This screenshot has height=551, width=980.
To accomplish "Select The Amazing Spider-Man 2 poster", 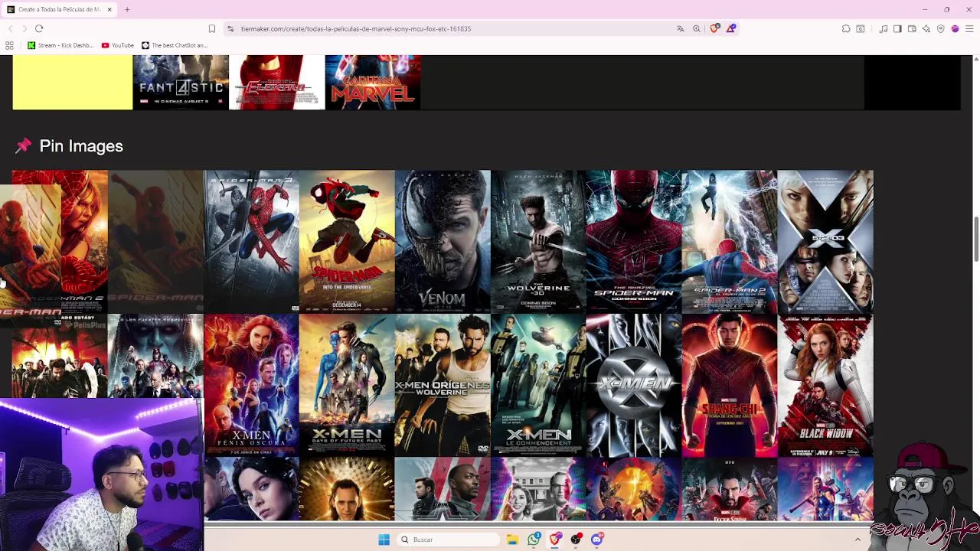I will click(x=730, y=241).
